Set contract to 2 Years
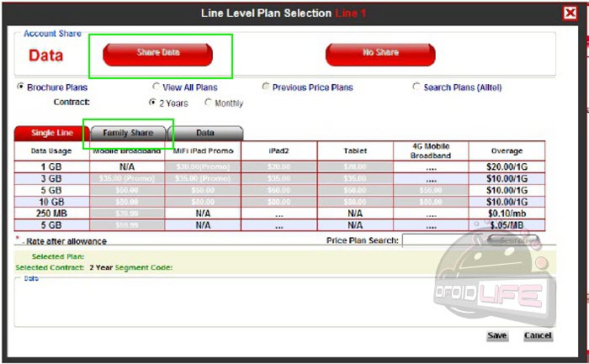589x364 pixels. pyautogui.click(x=152, y=103)
